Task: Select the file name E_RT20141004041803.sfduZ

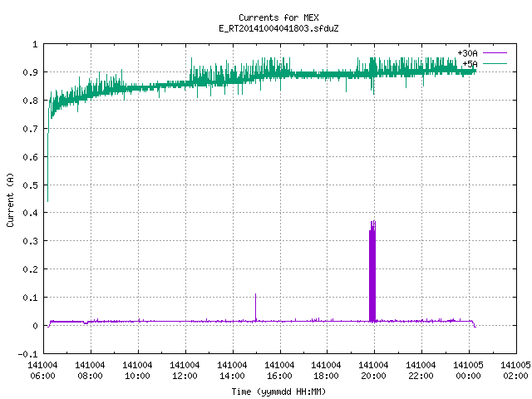Action: (278, 28)
